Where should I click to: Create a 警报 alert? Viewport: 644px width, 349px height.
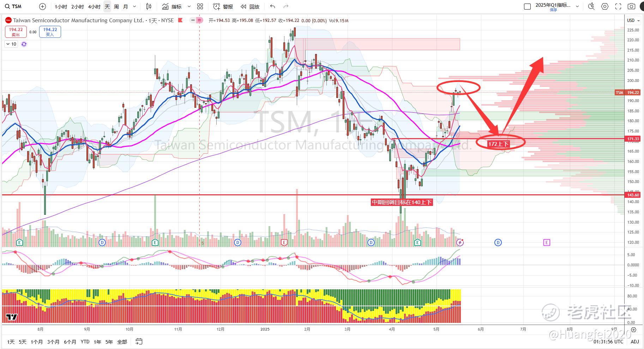point(223,6)
